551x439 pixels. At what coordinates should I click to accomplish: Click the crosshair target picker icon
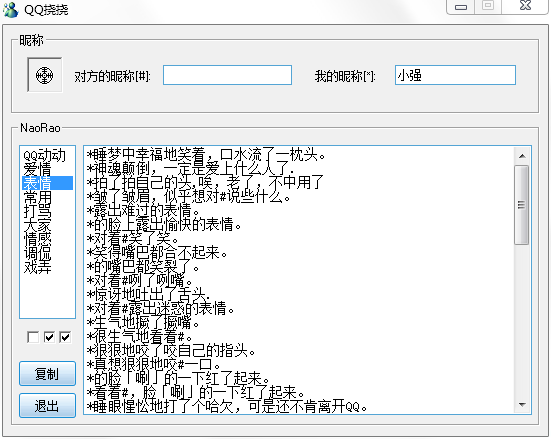click(x=45, y=75)
